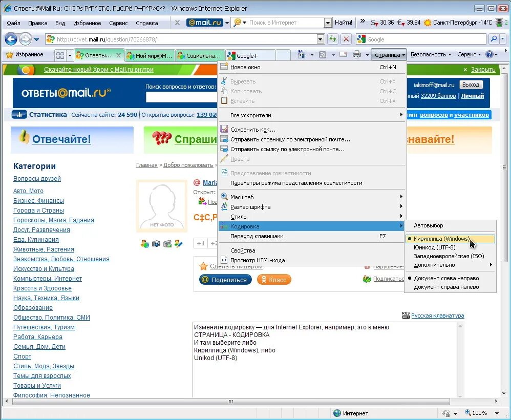Screen dimensions: 511x420
Task: Select Сохранить как… menu item
Action: click(312, 130)
